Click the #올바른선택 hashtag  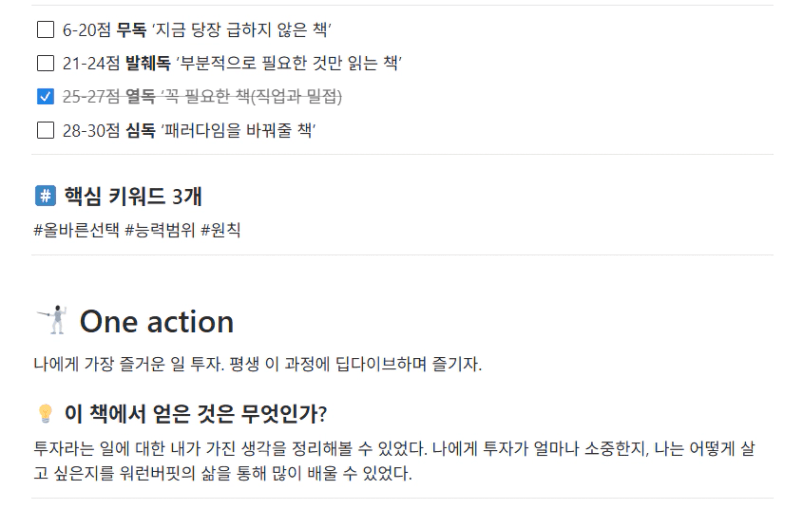tap(75, 227)
